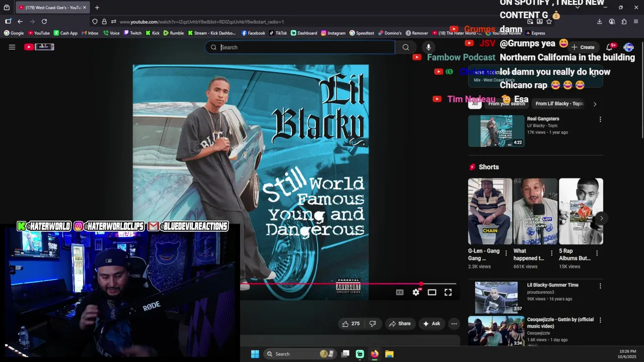
Task: Switch video to theater mode
Action: (x=432, y=292)
